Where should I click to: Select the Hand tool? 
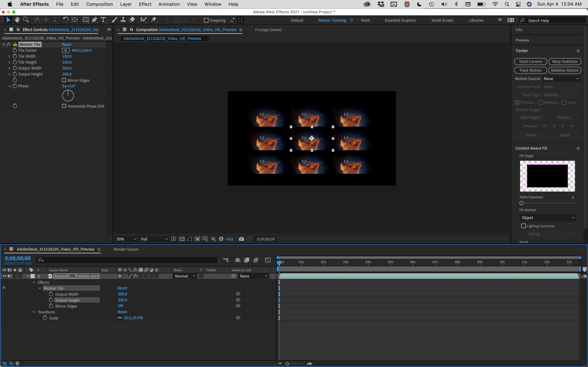[17, 20]
